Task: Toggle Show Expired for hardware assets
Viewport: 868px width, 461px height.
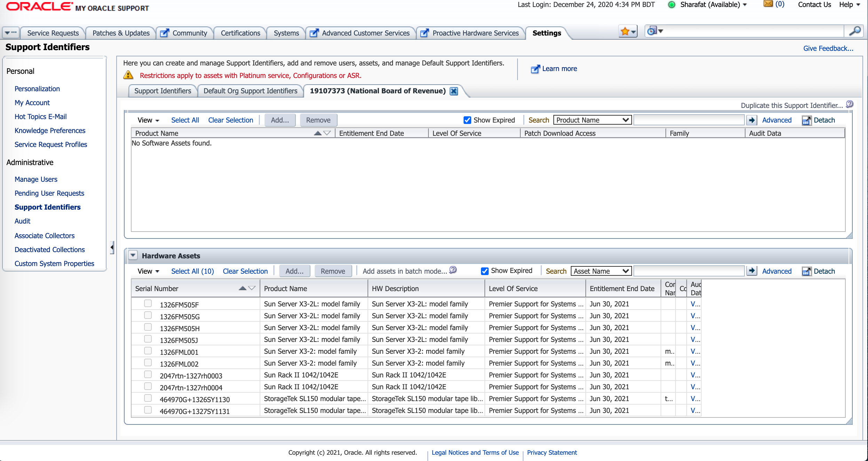Action: [x=485, y=271]
